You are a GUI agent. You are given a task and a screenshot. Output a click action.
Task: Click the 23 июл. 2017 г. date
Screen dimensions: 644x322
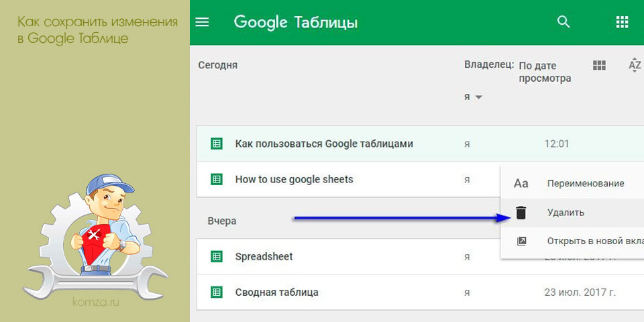click(580, 292)
